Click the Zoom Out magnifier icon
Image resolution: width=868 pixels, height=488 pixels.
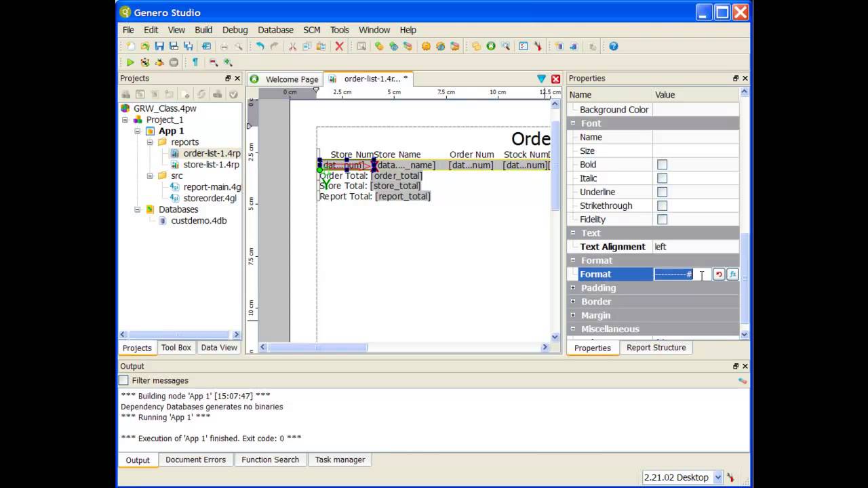click(213, 62)
